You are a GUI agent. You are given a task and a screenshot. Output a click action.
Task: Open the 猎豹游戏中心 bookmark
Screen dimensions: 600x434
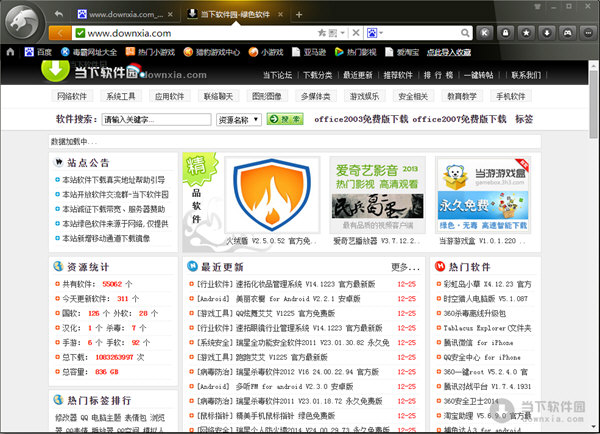click(x=212, y=52)
